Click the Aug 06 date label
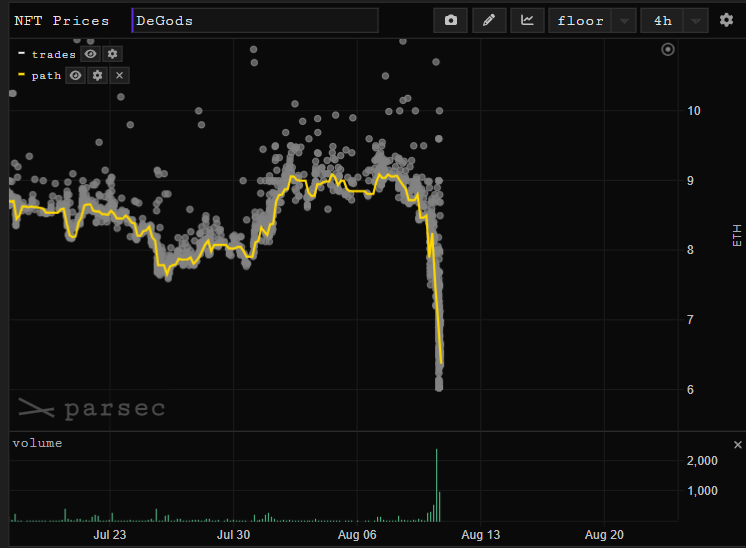The image size is (746, 548). pyautogui.click(x=357, y=535)
